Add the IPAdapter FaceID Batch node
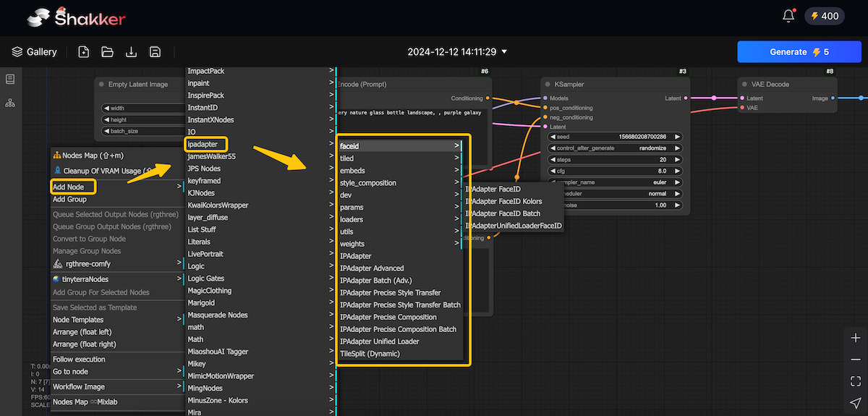This screenshot has height=416, width=868. tap(514, 213)
